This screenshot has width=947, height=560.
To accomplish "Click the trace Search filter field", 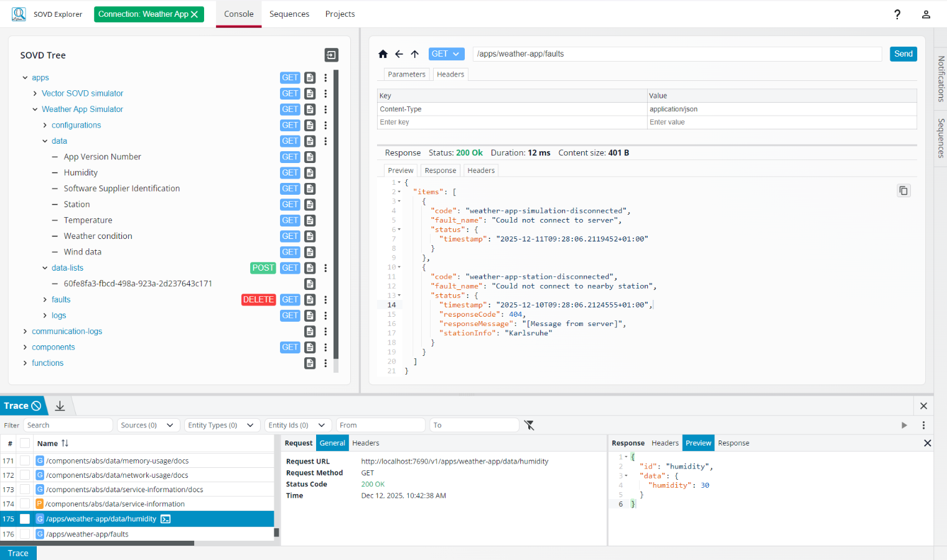I will click(68, 425).
